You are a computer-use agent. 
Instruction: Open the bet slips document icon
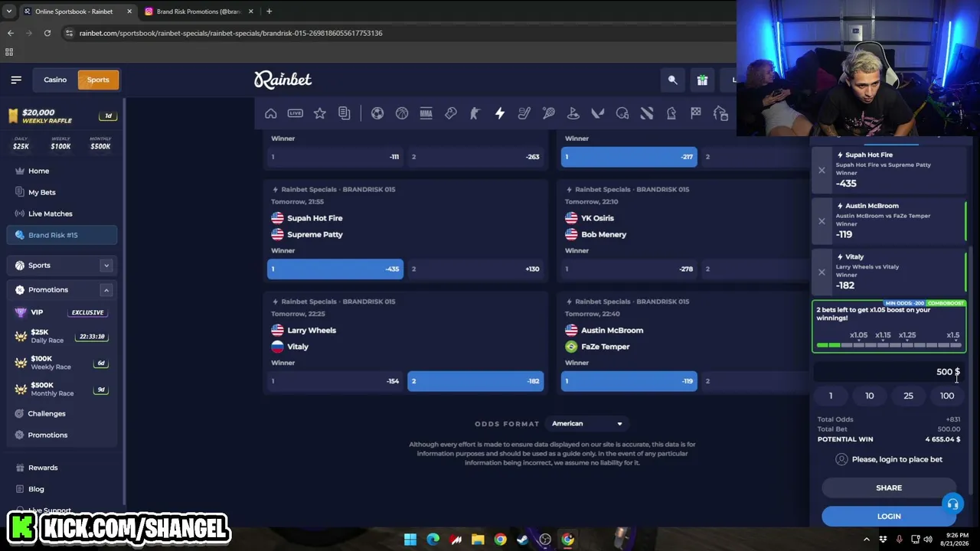click(x=345, y=113)
